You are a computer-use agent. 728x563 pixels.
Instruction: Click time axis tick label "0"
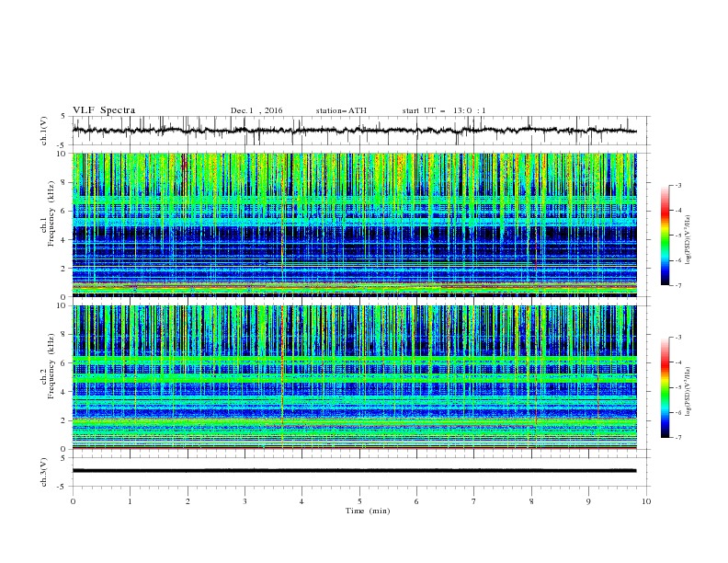click(x=73, y=501)
